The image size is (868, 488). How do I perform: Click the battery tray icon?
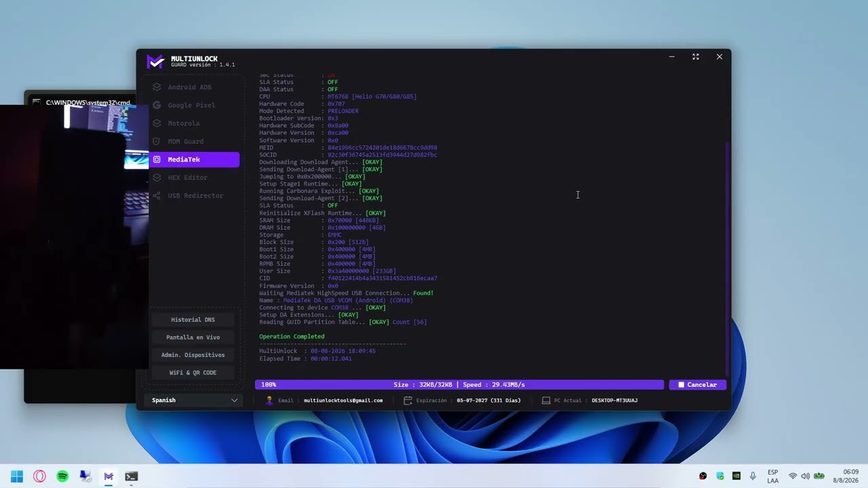click(819, 476)
